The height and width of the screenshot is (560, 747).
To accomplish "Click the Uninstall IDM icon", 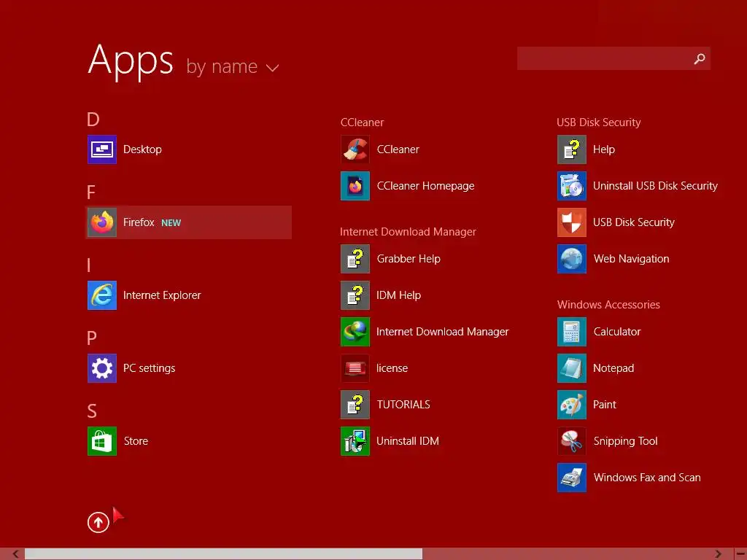I will (x=355, y=441).
